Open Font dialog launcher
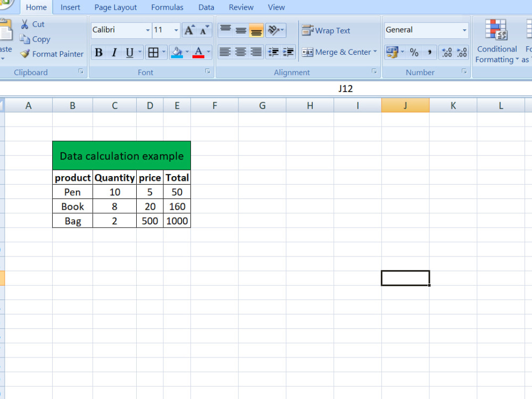The image size is (532, 399). pyautogui.click(x=207, y=71)
